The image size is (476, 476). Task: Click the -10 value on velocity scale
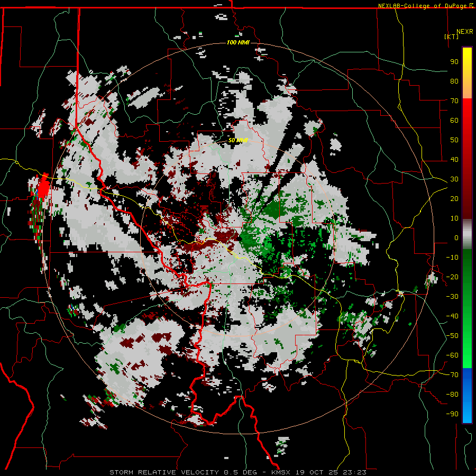(x=452, y=258)
